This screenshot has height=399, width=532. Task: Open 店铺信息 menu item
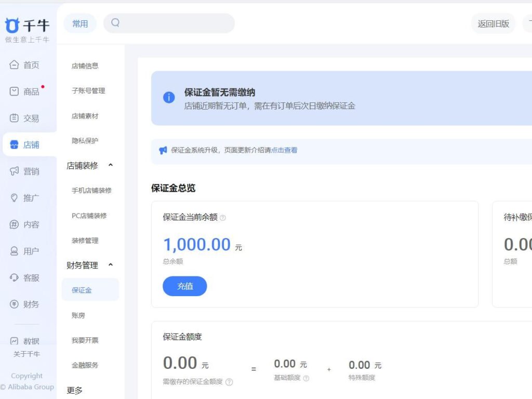85,66
